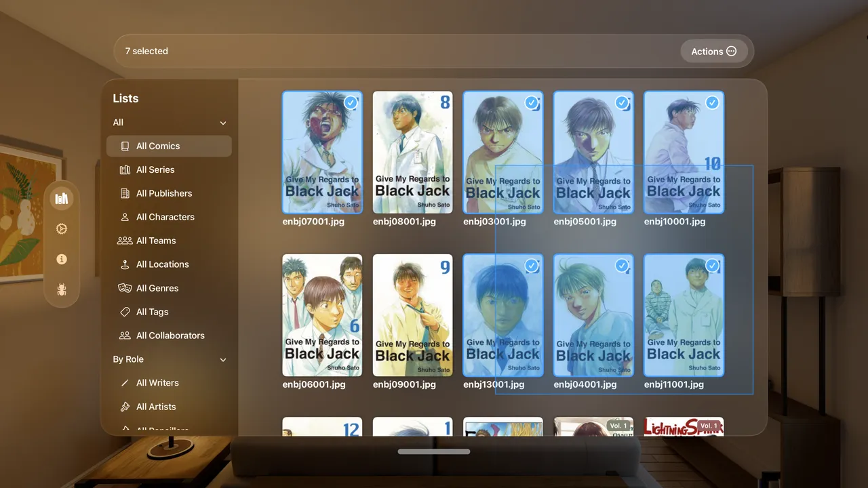Open the All Tags list
Image resolution: width=868 pixels, height=488 pixels.
(x=169, y=312)
